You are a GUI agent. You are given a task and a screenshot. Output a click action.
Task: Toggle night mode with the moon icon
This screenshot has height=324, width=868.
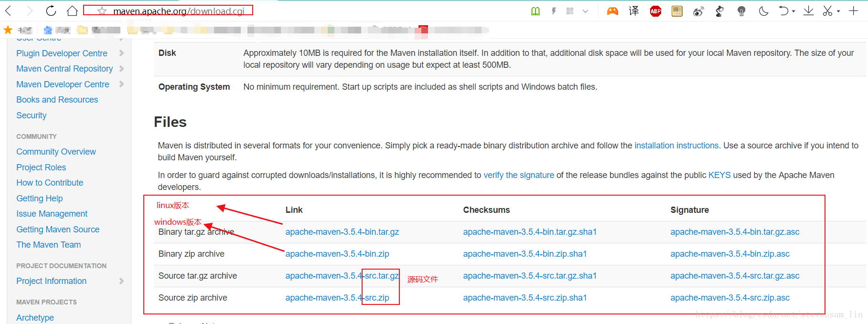(x=763, y=11)
